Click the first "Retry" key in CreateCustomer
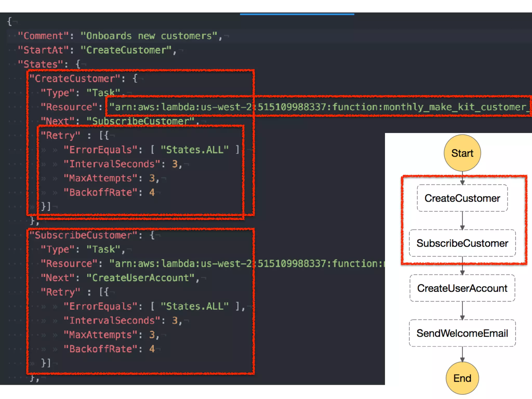This screenshot has height=399, width=532. click(60, 135)
